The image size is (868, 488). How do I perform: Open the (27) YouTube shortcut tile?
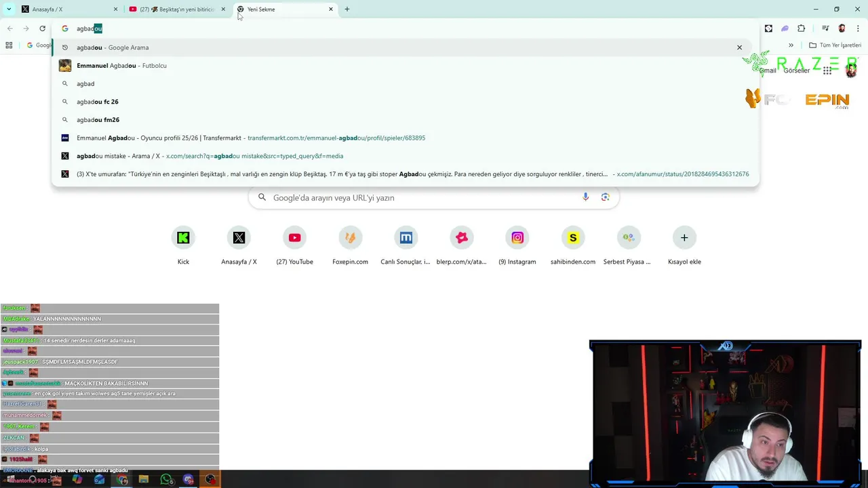click(294, 246)
